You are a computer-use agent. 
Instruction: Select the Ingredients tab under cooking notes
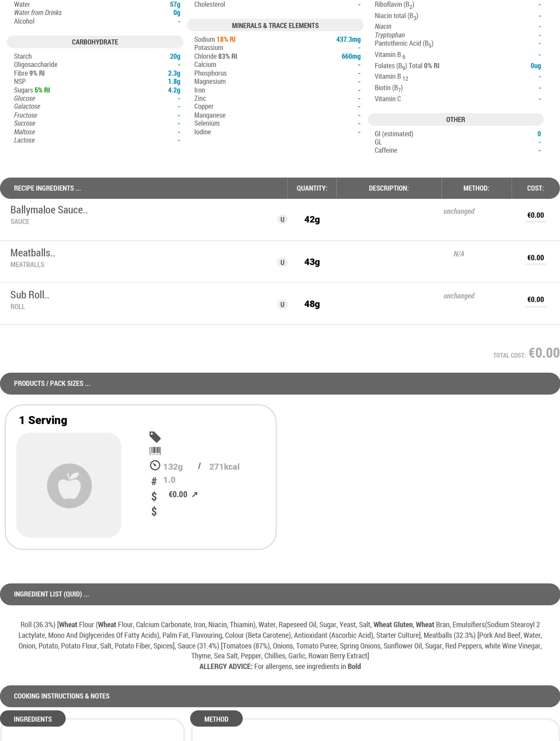[33, 719]
